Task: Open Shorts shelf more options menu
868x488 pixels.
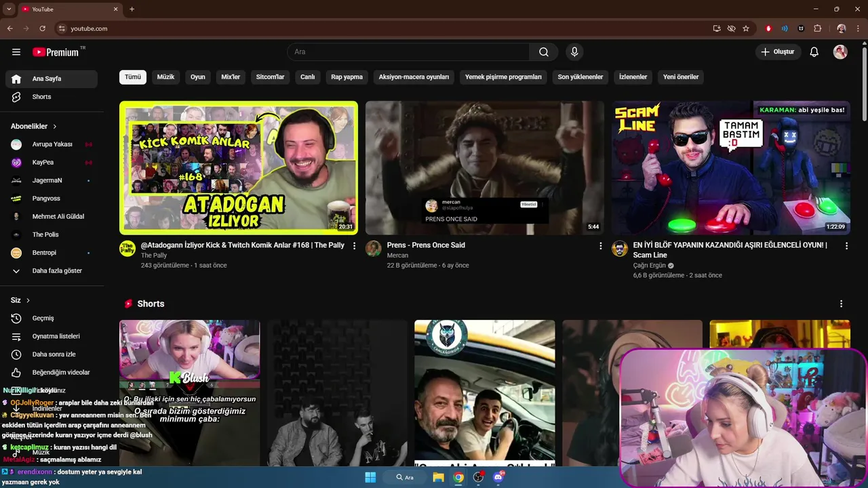Action: click(841, 304)
